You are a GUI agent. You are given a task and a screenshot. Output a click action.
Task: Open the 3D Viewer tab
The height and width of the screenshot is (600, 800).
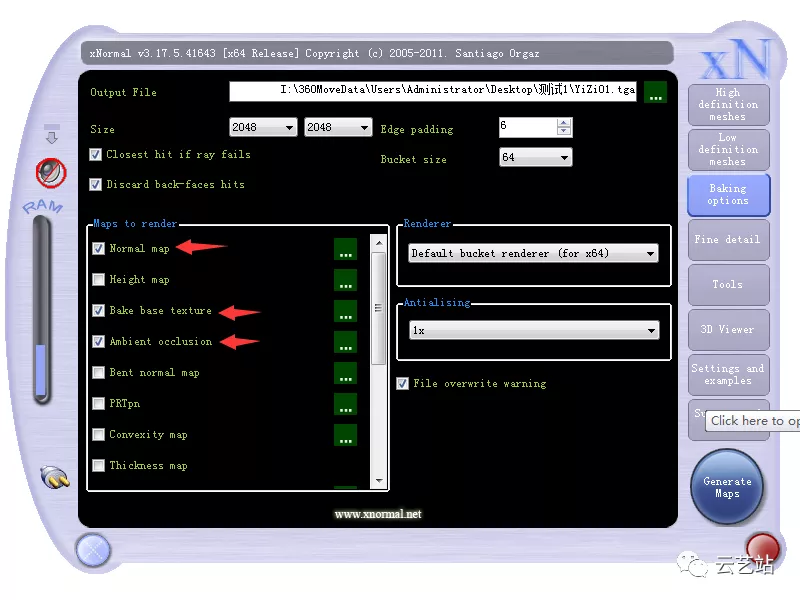pos(728,329)
